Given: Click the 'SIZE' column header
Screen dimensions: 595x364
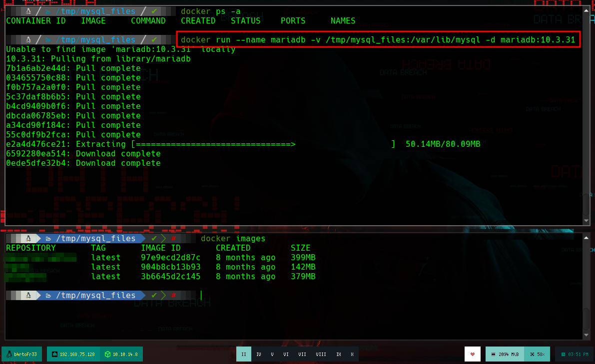Looking at the screenshot, I should [301, 248].
